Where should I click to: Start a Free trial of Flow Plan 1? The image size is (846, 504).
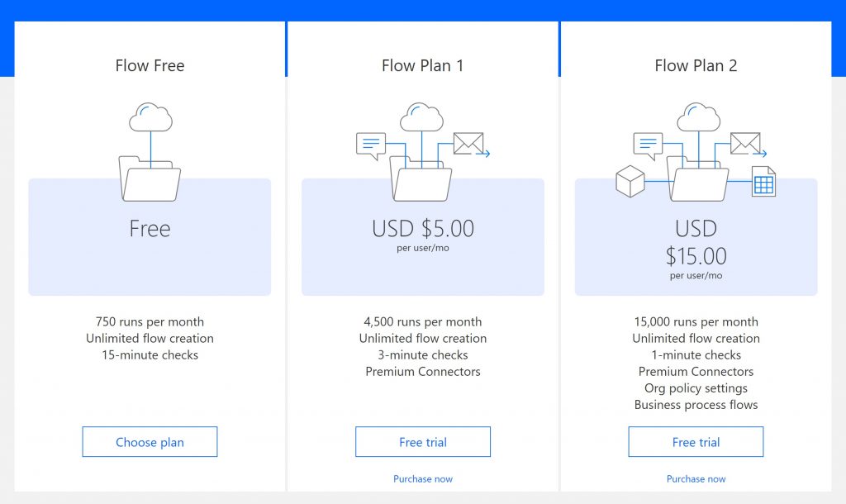(x=422, y=441)
